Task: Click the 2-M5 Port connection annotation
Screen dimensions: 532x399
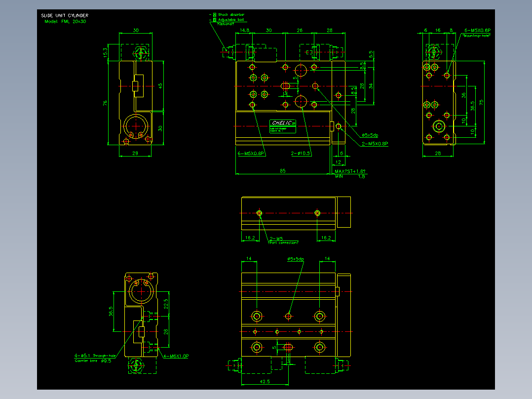Action: click(283, 240)
